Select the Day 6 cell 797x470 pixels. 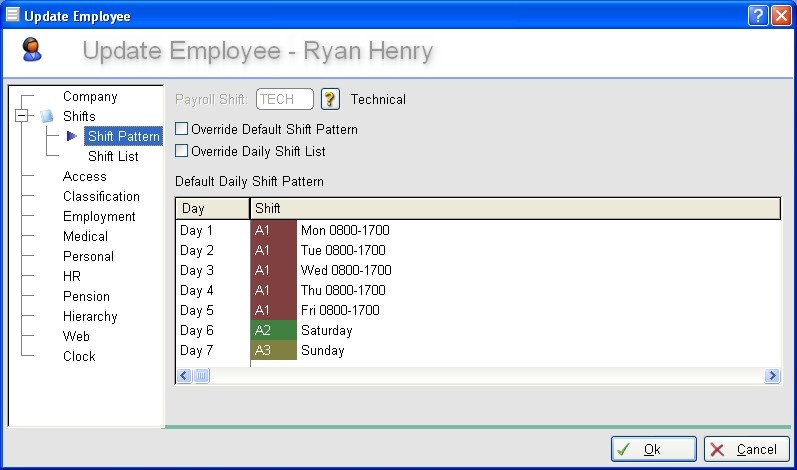point(212,330)
